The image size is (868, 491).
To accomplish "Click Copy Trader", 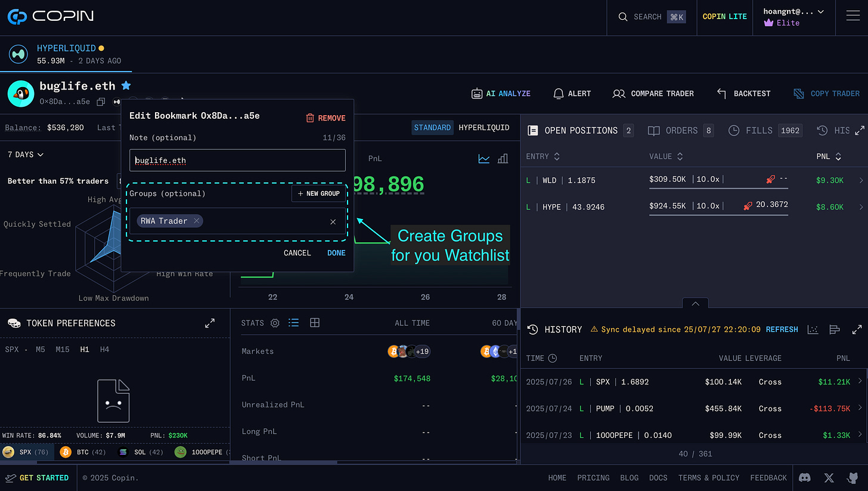I will (827, 94).
